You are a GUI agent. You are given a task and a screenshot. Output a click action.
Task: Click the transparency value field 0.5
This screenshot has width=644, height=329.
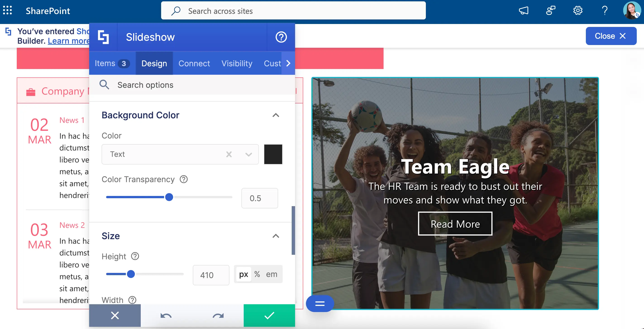260,198
